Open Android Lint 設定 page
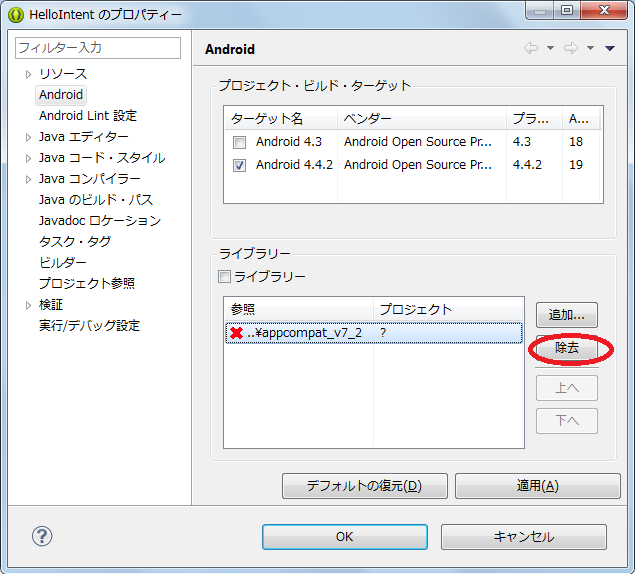Viewport: 637px width, 574px height. click(x=88, y=116)
